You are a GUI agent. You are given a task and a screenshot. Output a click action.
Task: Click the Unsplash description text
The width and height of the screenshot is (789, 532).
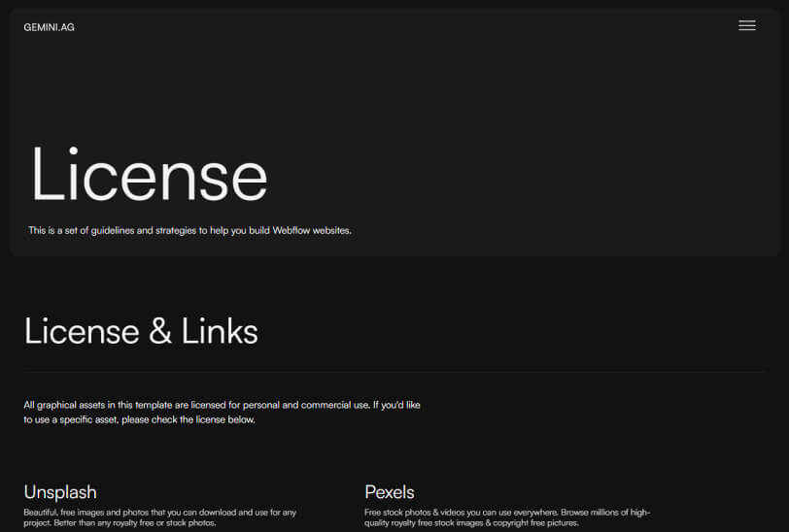[160, 517]
